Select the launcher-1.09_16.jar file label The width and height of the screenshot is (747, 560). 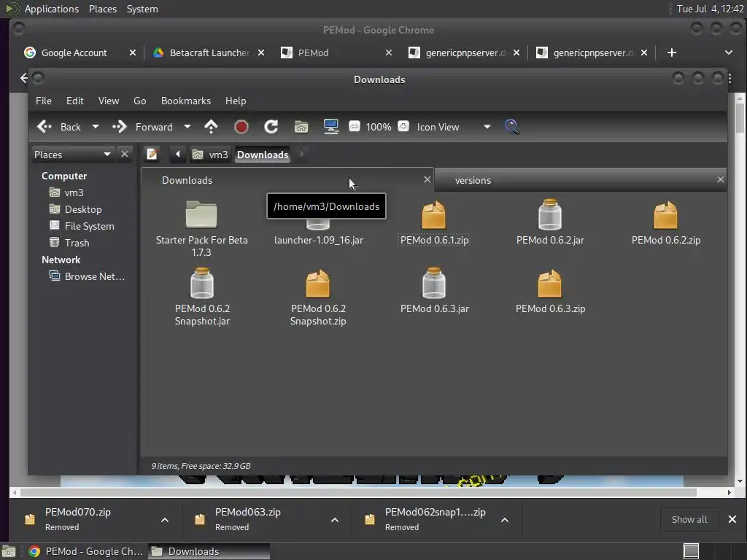(318, 240)
